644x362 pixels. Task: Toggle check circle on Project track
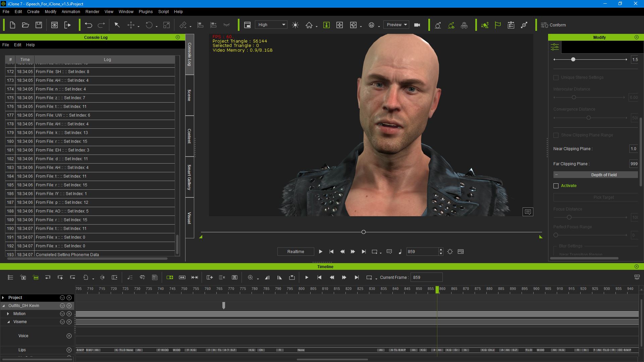coord(62,298)
